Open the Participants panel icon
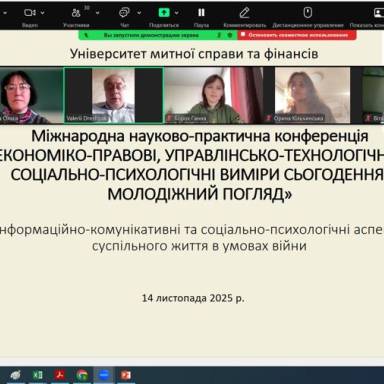The width and height of the screenshot is (384, 384). pyautogui.click(x=76, y=13)
